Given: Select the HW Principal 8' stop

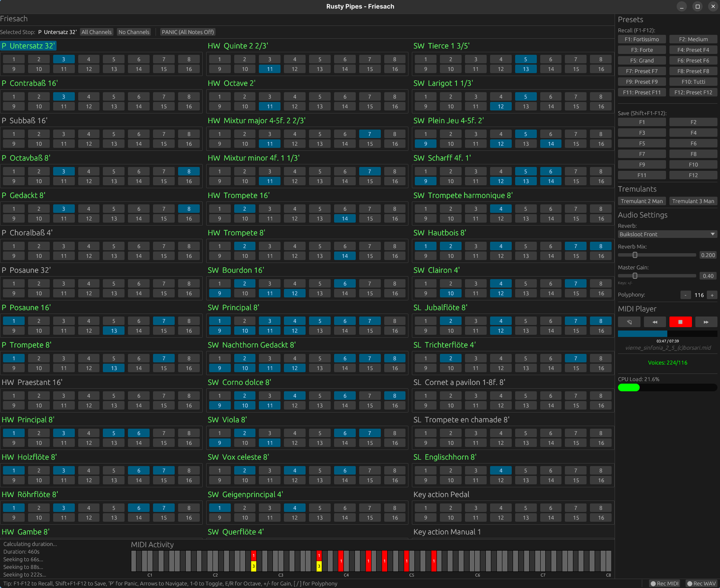Looking at the screenshot, I should click(x=28, y=420).
